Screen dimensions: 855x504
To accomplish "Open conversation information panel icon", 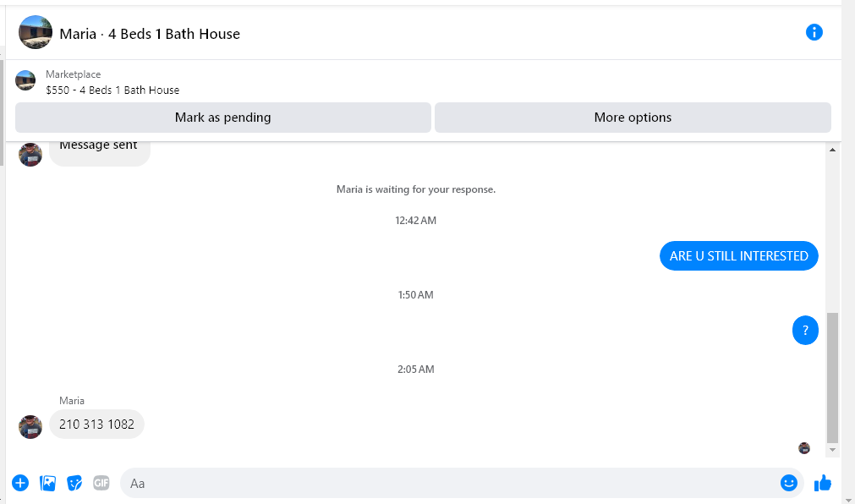I will [x=814, y=32].
